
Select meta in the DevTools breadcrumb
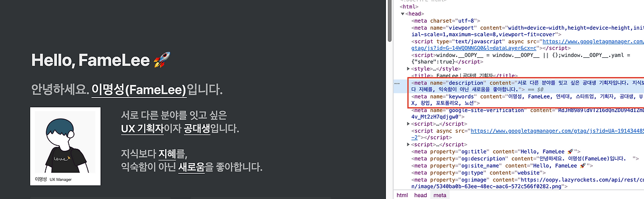[440, 195]
